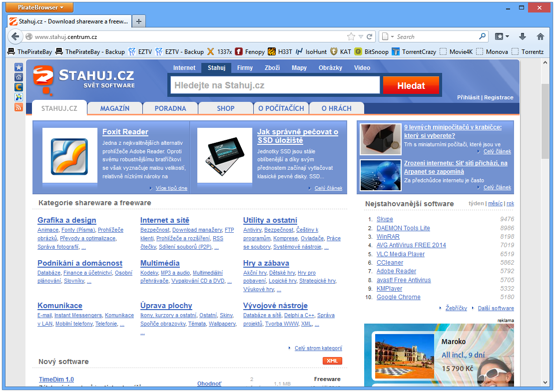Viewport: 555px width, 392px height.
Task: Go back using the back arrow
Action: point(15,36)
